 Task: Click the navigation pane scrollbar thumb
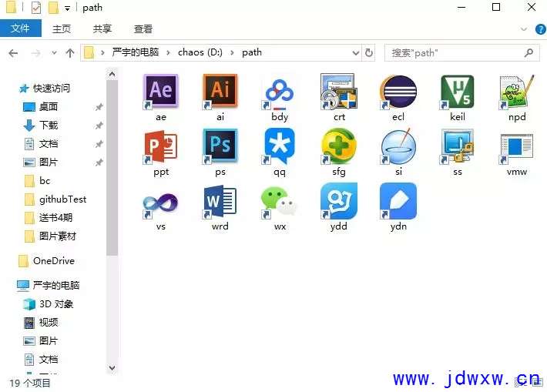[x=112, y=169]
